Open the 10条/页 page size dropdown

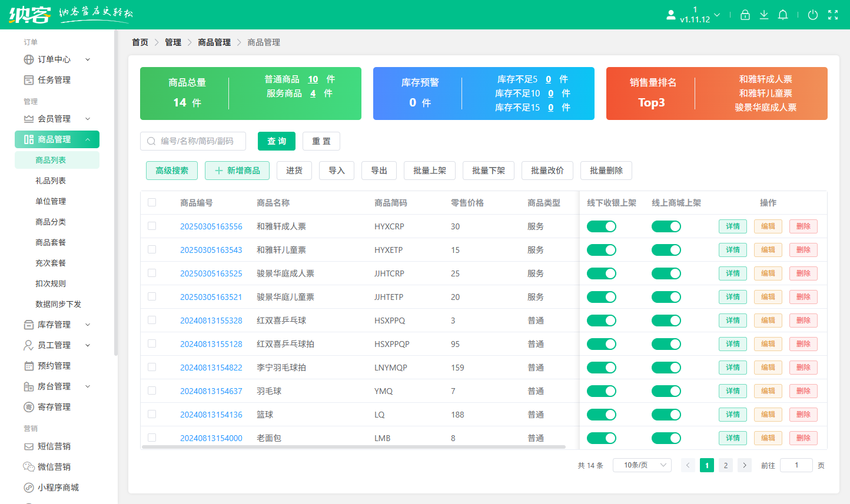pyautogui.click(x=642, y=465)
